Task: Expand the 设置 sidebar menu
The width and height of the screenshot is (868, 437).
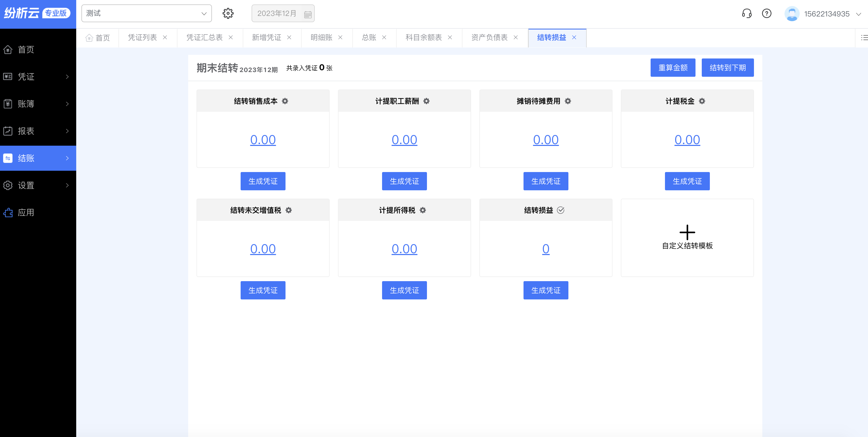Action: (x=38, y=185)
